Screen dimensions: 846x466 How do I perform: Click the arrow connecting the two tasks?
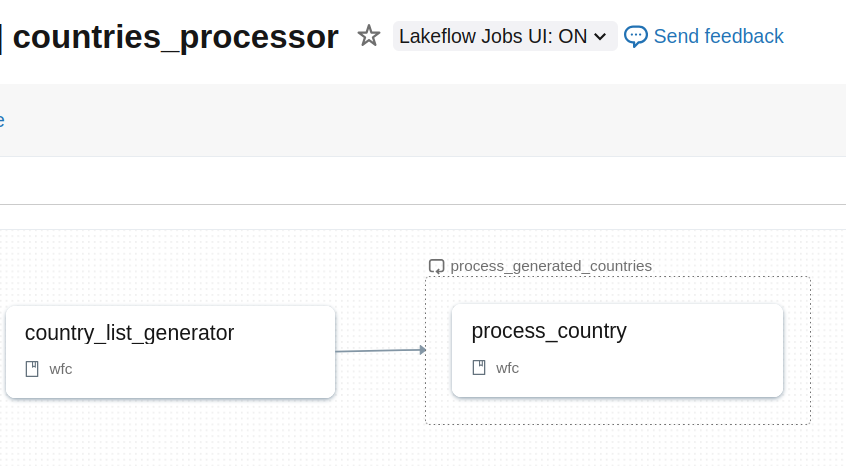[x=380, y=351]
